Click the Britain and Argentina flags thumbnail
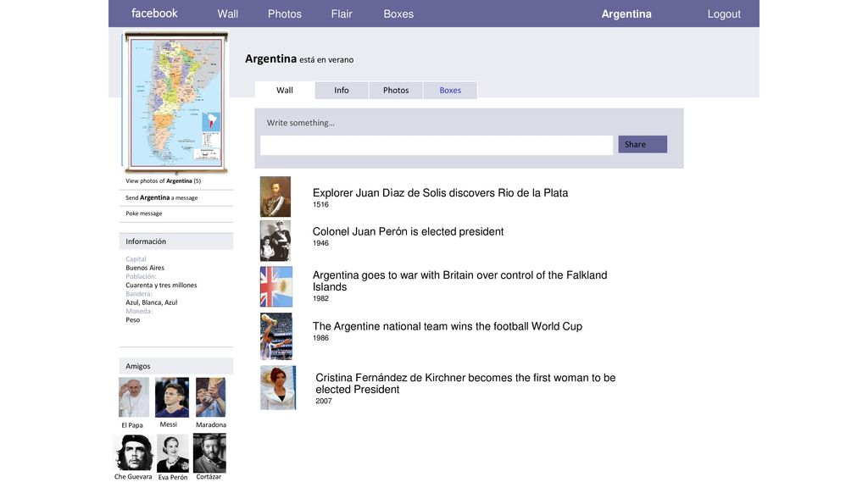Viewport: 868px width, 488px height. point(276,286)
